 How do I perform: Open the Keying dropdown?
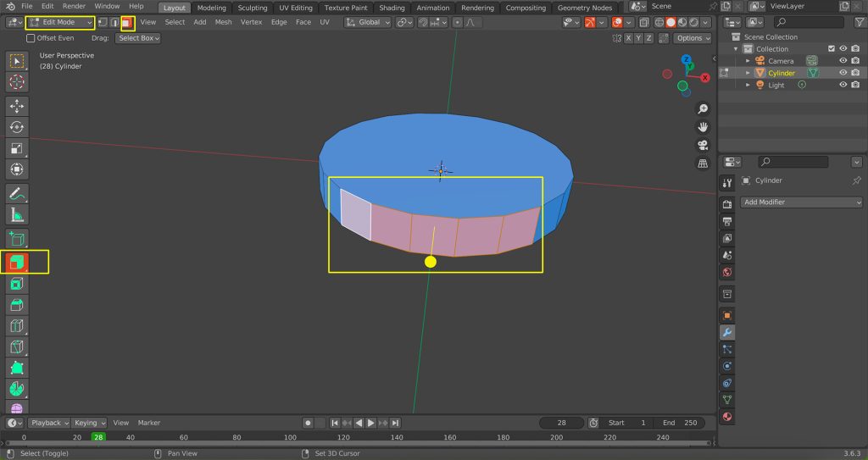(88, 423)
